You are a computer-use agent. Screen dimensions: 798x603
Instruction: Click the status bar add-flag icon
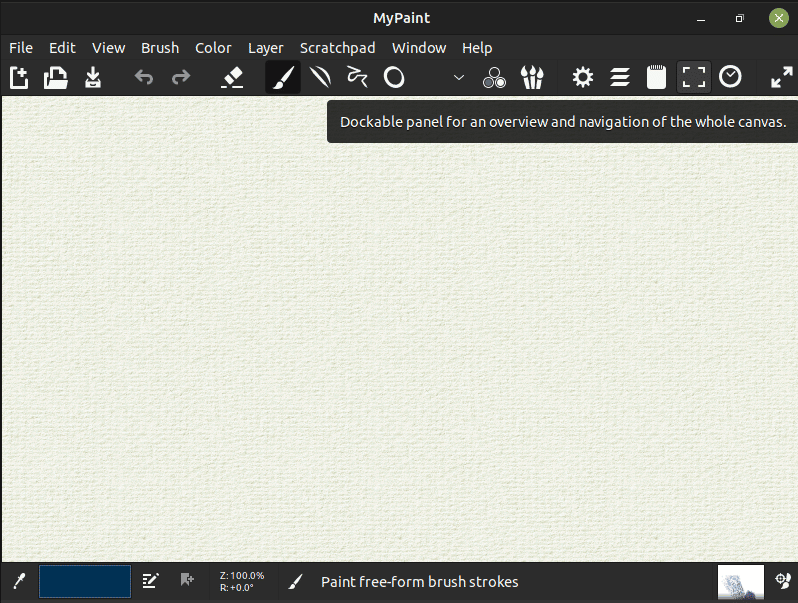[x=187, y=580]
